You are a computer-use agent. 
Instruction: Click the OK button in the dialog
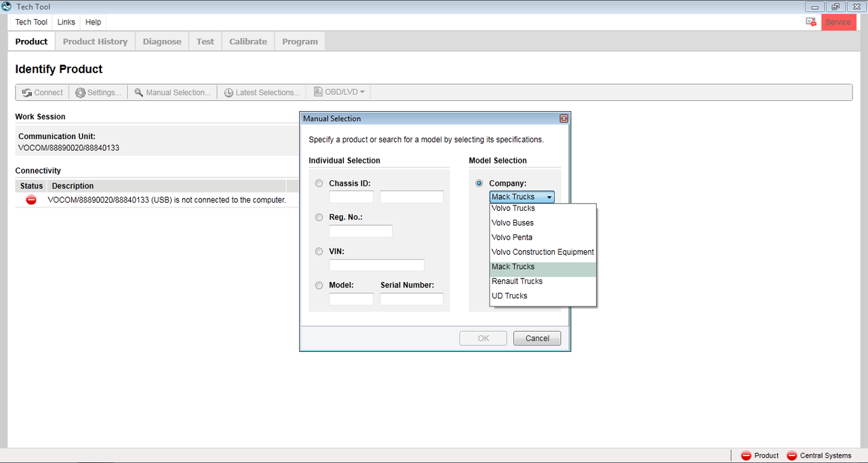click(x=484, y=338)
